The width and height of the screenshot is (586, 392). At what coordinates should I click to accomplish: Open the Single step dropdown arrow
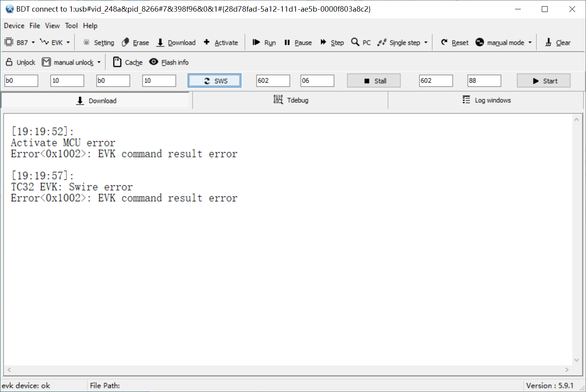click(x=426, y=42)
